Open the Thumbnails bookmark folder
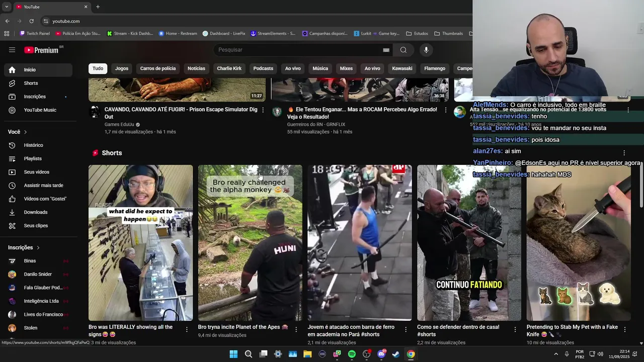Screen dimensions: 644x362 (x=448, y=34)
